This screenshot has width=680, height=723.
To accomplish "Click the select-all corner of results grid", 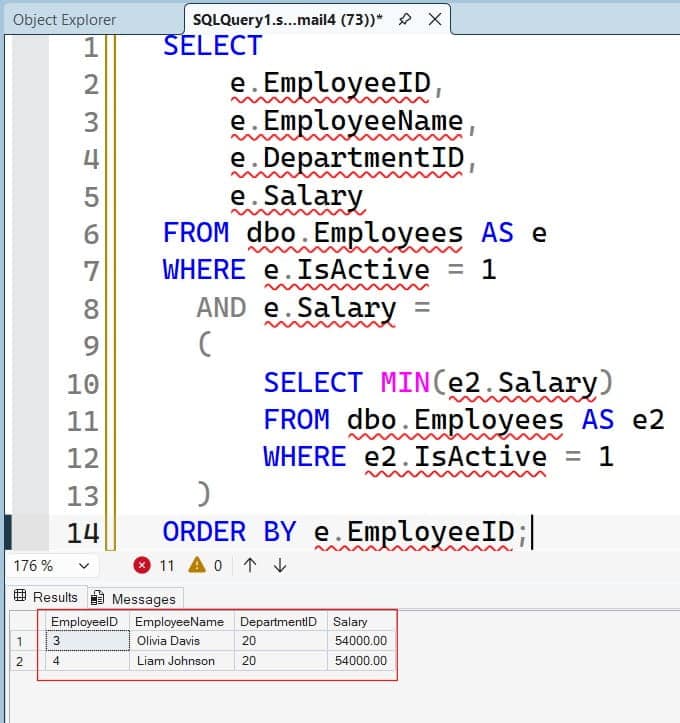I will pos(28,622).
